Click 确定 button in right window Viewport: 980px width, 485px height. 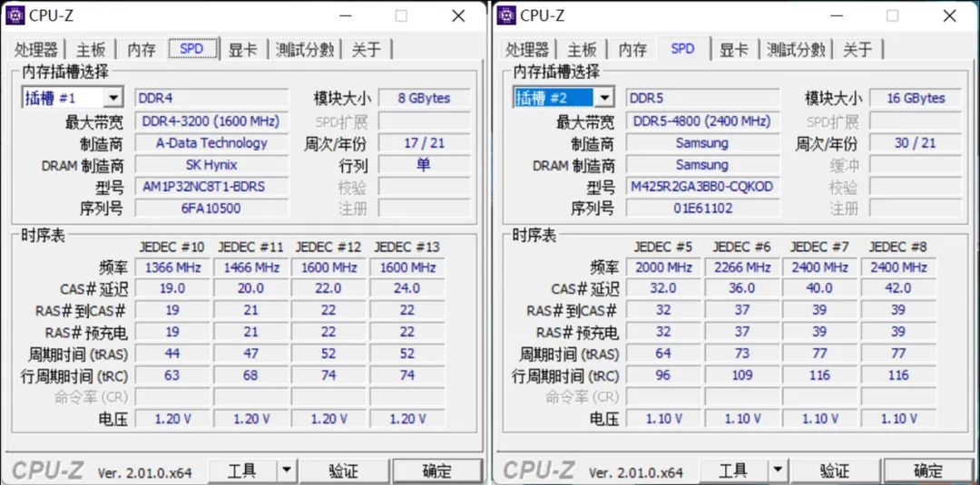[x=929, y=470]
